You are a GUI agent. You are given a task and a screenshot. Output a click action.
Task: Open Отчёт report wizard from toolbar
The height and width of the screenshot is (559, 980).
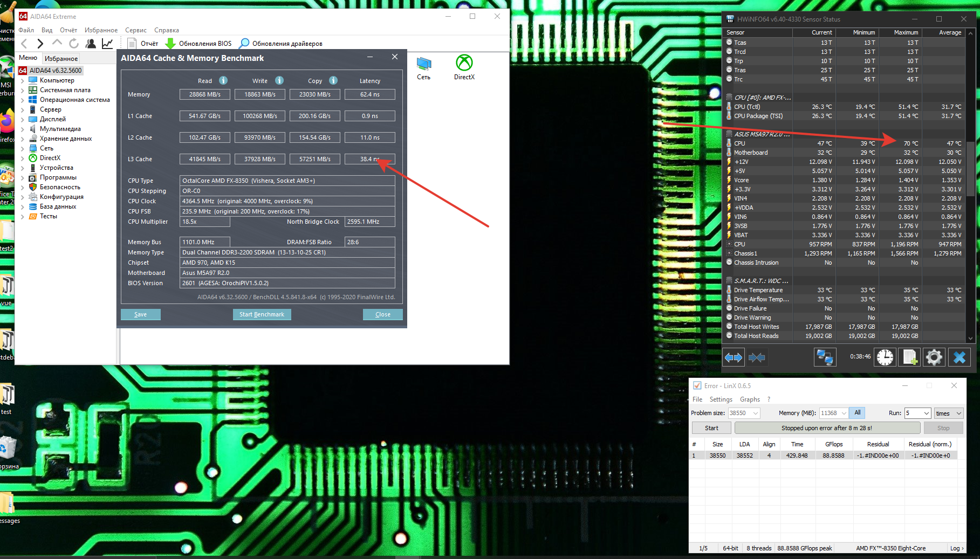tap(143, 44)
